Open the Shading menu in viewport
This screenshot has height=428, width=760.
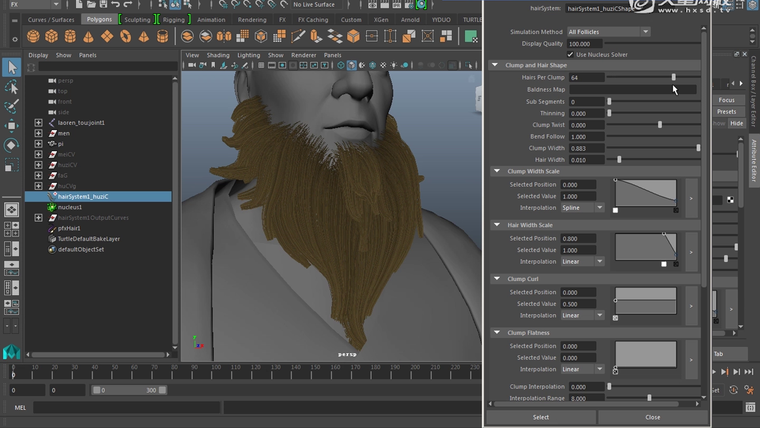pos(218,55)
